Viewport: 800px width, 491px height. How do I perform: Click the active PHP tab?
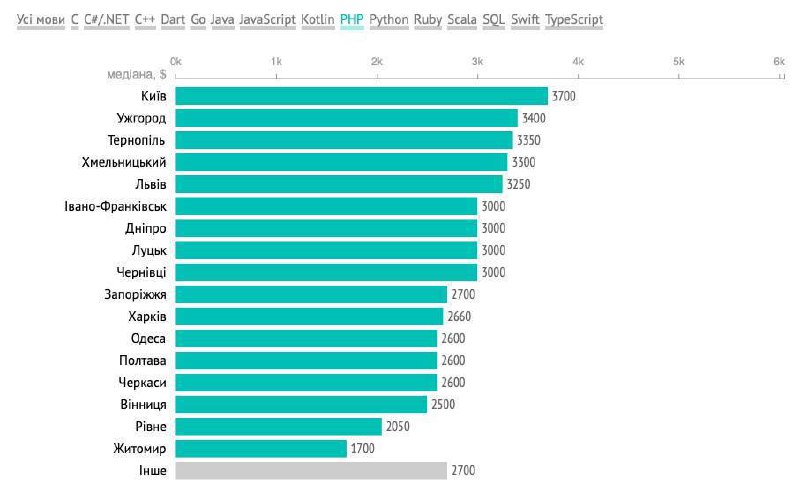click(352, 20)
